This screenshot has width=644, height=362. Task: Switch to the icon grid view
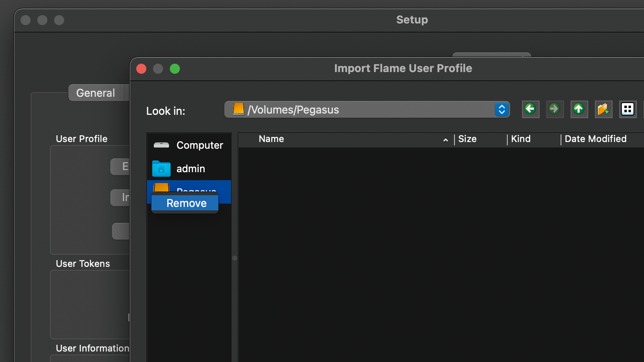click(x=628, y=109)
